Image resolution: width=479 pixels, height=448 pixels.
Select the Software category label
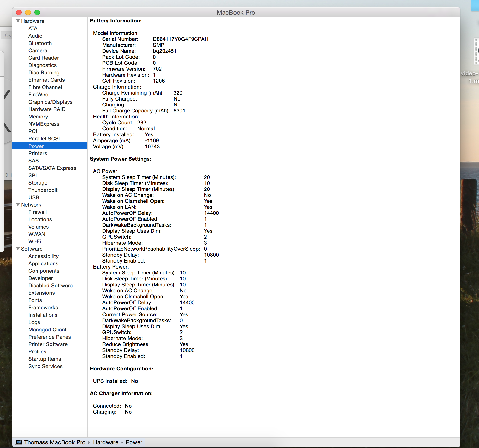[31, 249]
